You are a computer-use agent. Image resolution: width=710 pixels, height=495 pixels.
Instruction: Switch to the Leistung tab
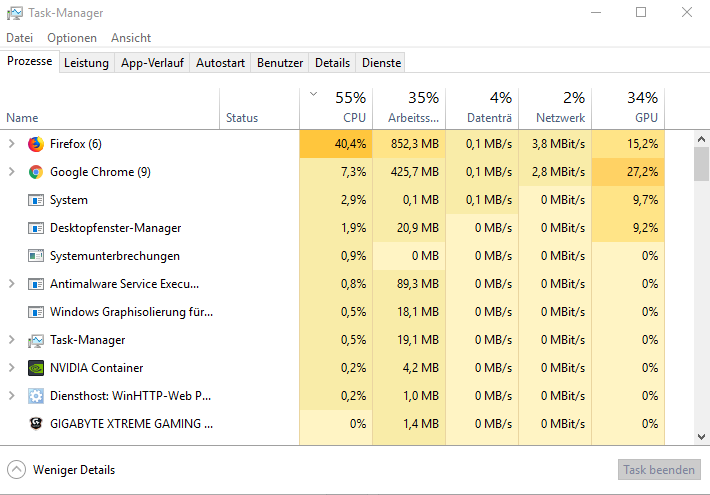click(86, 63)
